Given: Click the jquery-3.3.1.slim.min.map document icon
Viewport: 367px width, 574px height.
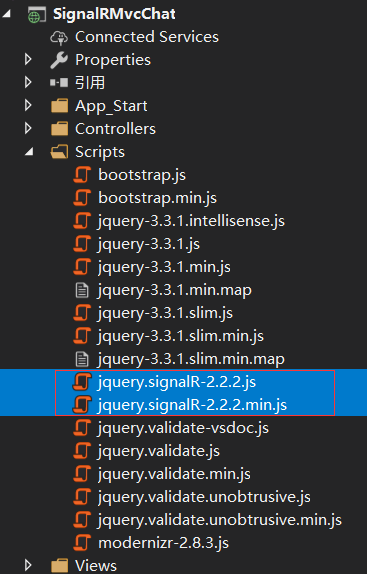Looking at the screenshot, I should click(x=82, y=359).
